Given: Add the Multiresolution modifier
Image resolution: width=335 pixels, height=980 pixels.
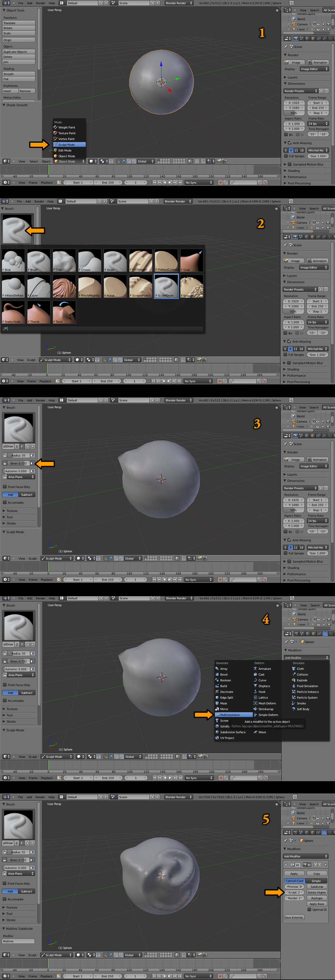Looking at the screenshot, I should tap(234, 715).
